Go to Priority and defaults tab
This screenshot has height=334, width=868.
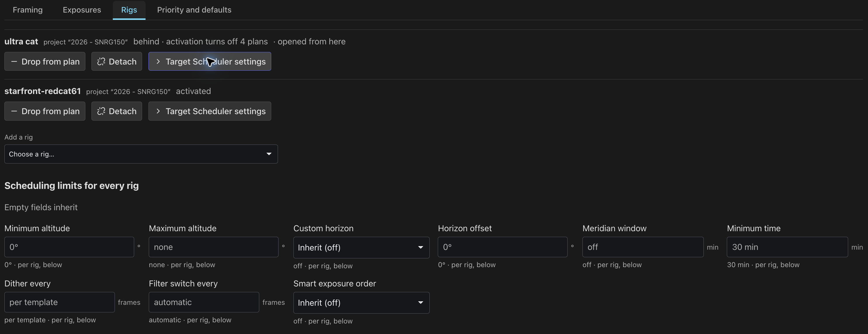click(194, 10)
